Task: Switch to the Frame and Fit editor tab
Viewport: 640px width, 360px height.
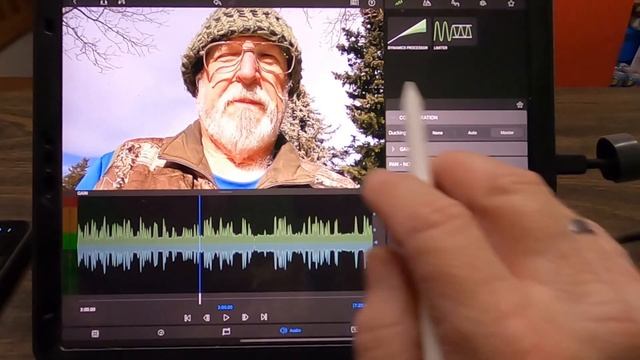Action: click(x=95, y=334)
